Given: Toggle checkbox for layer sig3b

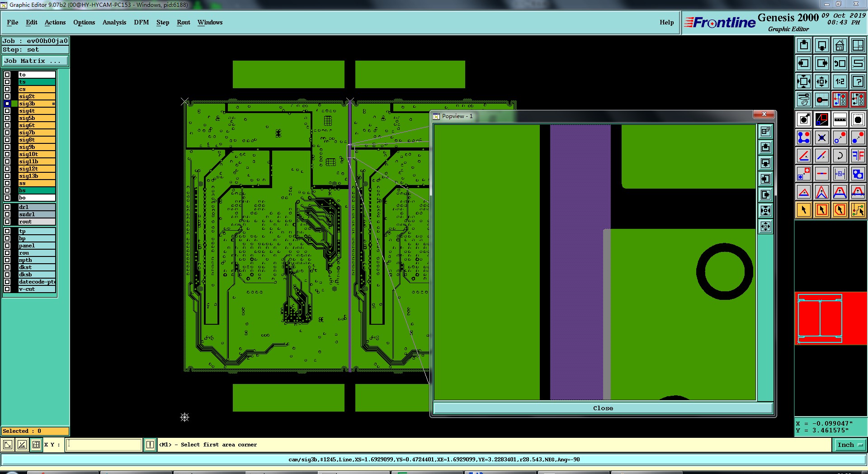Looking at the screenshot, I should tap(7, 104).
